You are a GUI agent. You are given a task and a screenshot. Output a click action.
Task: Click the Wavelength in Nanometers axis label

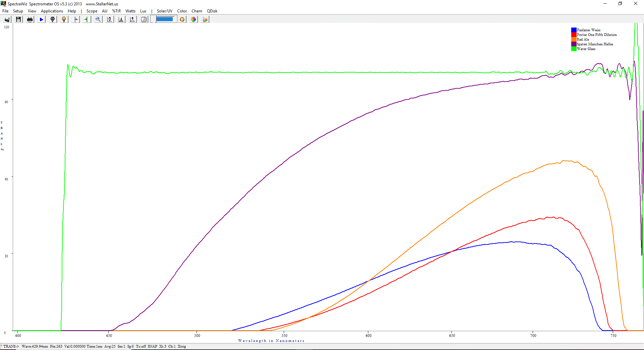click(271, 341)
